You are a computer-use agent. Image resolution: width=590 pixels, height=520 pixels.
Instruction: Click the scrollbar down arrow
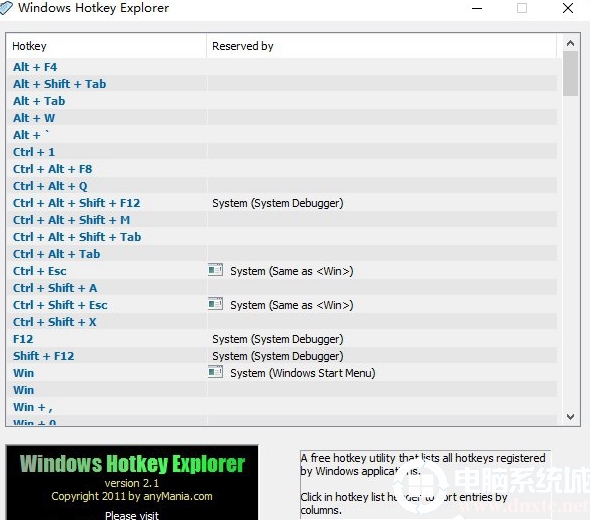pyautogui.click(x=570, y=417)
